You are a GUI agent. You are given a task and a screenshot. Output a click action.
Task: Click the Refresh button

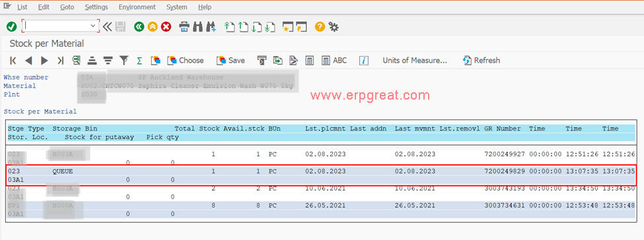(482, 60)
